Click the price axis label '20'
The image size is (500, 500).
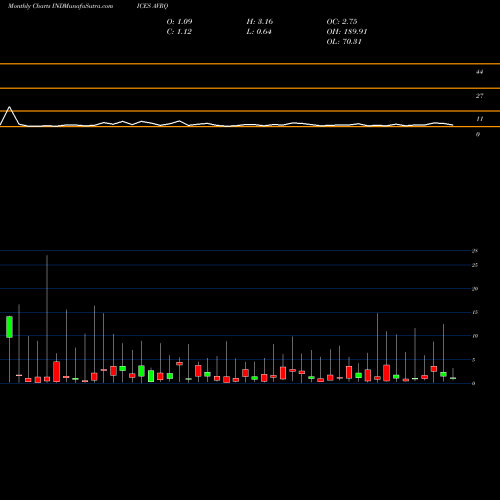click(475, 289)
